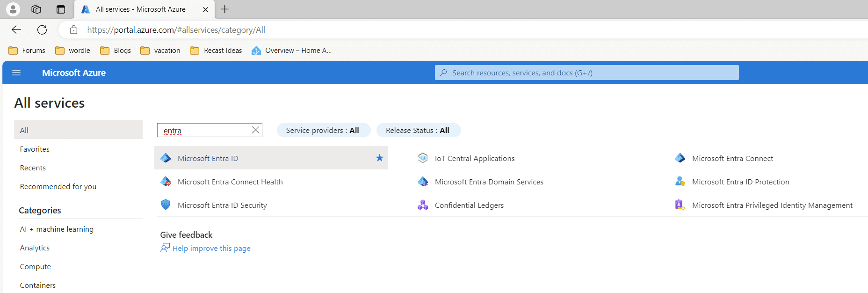Open Microsoft Entra Domain Services
This screenshot has height=293, width=868.
[489, 182]
